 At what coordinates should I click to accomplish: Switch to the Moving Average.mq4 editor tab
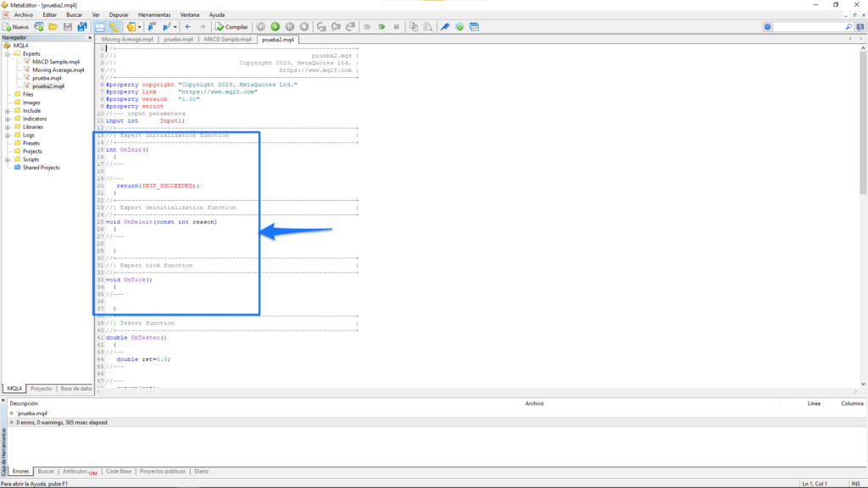127,39
